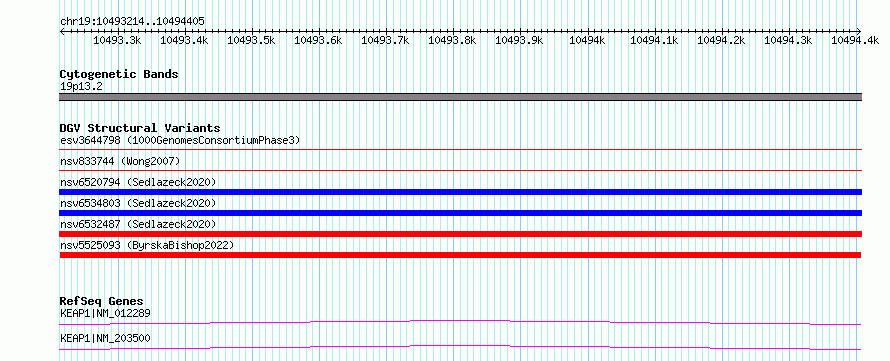Click the Cytogenetic Bands track title
The width and height of the screenshot is (890, 361).
pos(119,74)
